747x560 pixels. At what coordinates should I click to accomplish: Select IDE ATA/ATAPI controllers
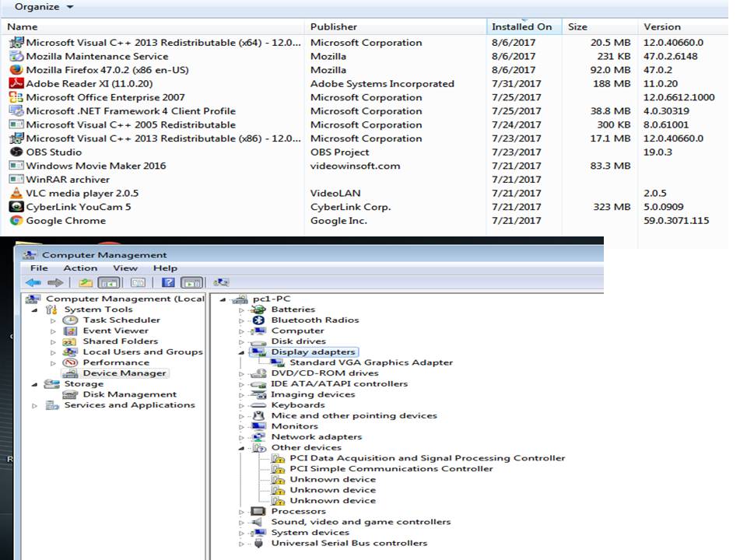(339, 383)
